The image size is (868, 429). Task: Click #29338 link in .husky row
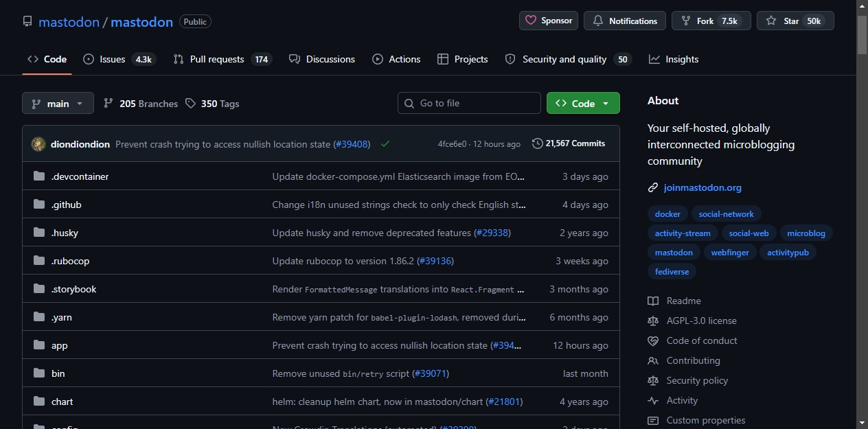(x=492, y=233)
